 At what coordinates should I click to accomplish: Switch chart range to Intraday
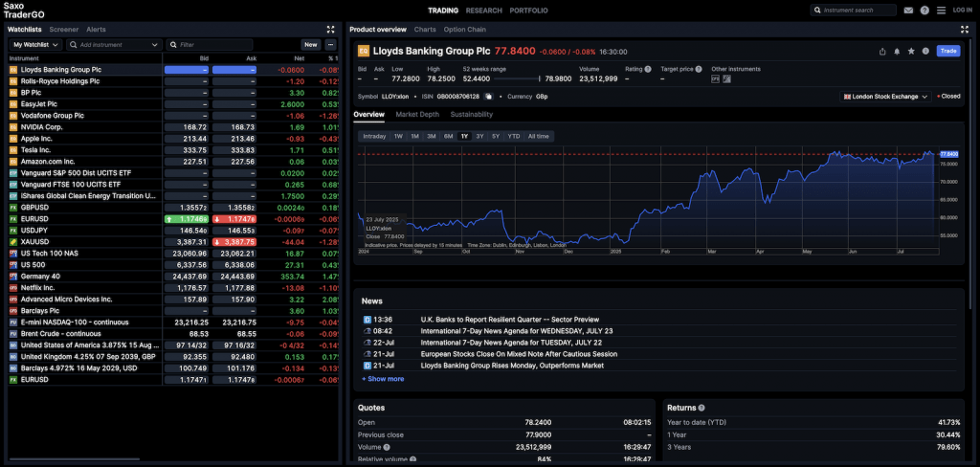click(374, 136)
